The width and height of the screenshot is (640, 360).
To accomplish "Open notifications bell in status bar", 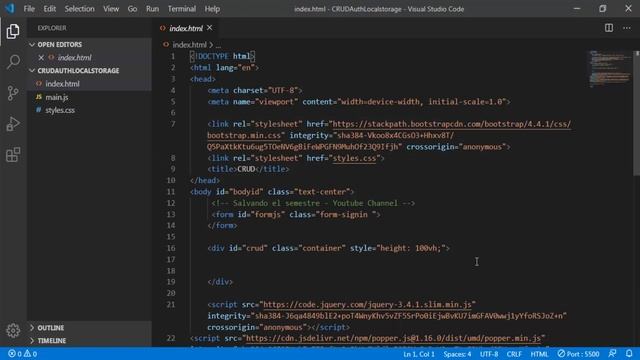I will 629,353.
